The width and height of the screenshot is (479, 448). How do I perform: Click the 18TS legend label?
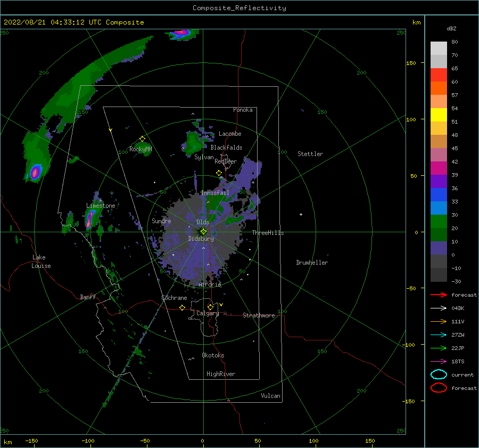(x=458, y=362)
